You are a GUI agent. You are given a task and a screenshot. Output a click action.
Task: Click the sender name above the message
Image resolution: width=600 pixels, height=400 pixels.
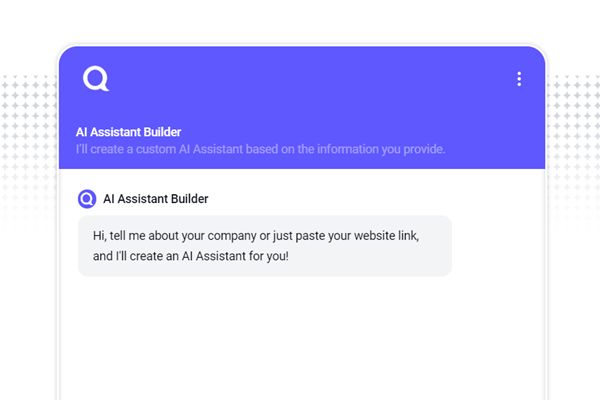156,199
